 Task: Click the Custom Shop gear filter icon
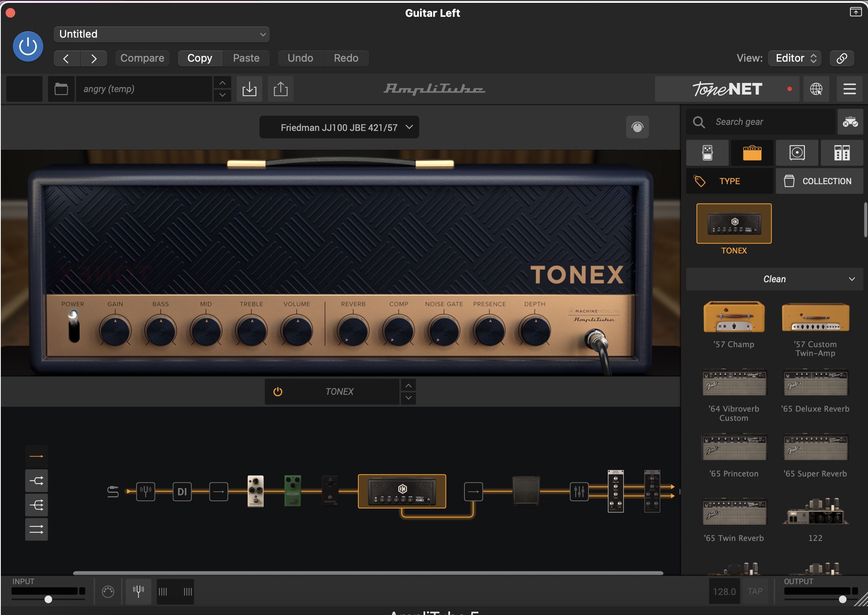click(850, 122)
